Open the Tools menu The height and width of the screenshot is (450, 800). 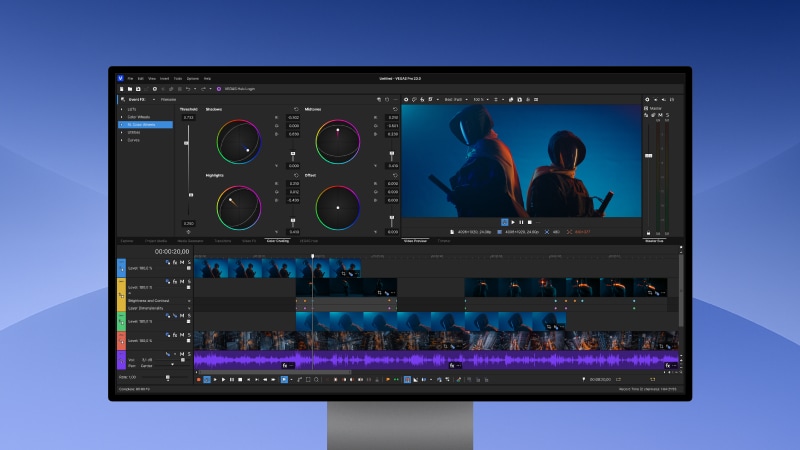(x=177, y=78)
